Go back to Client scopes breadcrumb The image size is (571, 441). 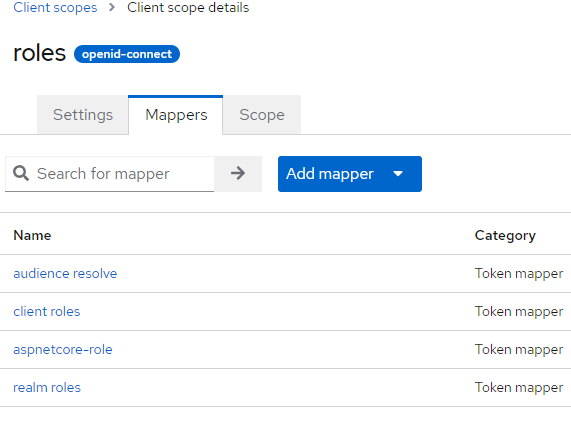tap(55, 7)
